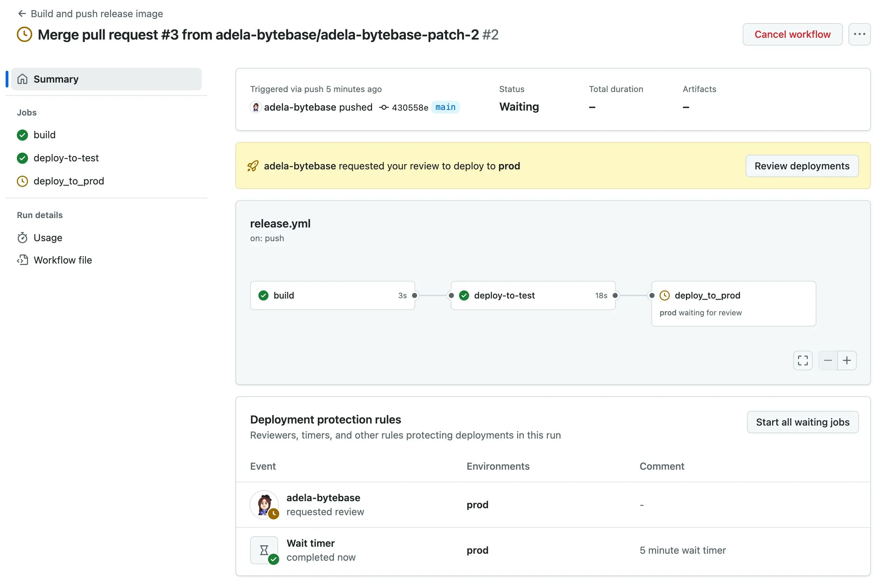This screenshot has height=588, width=880.
Task: Click the main branch label
Action: pos(445,107)
